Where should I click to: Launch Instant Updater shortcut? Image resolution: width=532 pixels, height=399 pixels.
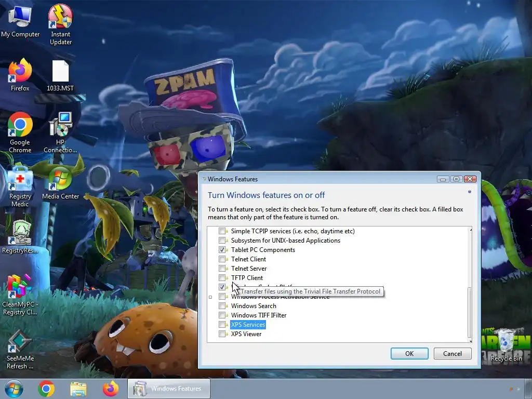[x=60, y=24]
